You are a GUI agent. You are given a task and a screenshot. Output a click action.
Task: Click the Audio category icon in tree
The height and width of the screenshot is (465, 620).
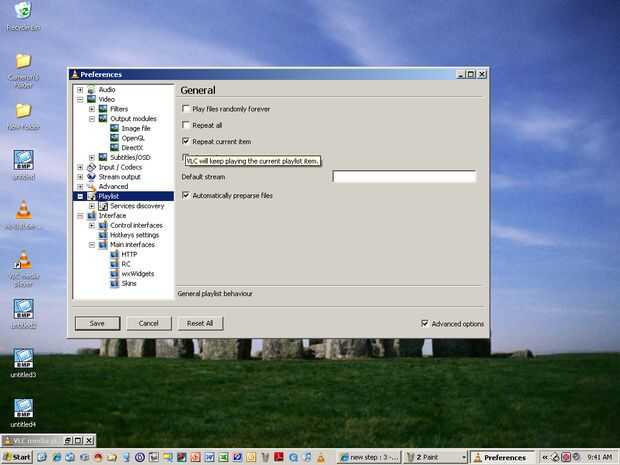click(x=91, y=89)
